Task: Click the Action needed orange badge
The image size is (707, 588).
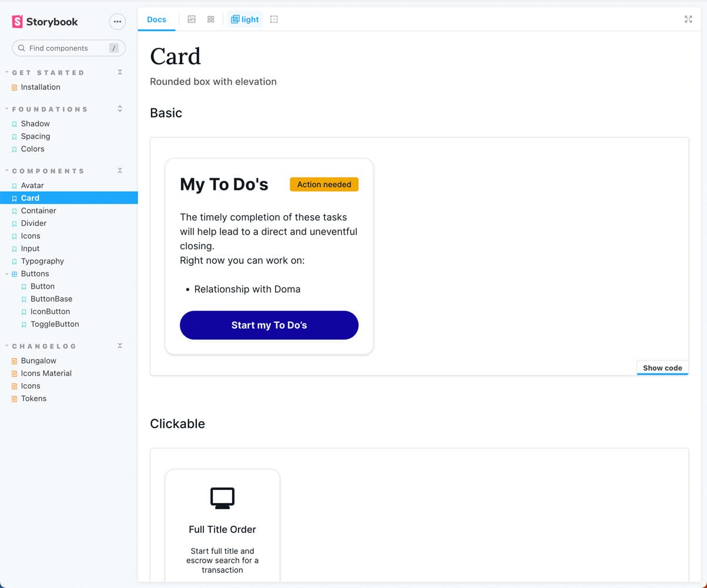Action: point(324,185)
